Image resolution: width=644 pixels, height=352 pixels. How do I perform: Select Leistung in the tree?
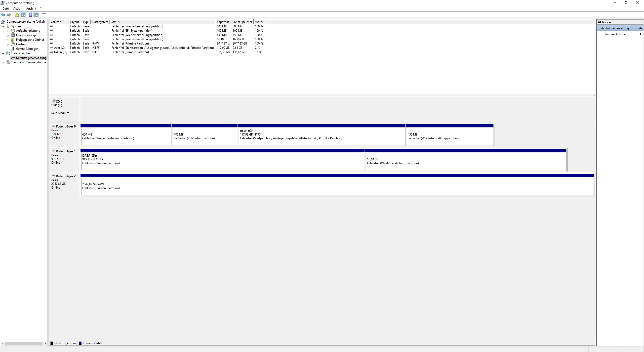tap(22, 44)
